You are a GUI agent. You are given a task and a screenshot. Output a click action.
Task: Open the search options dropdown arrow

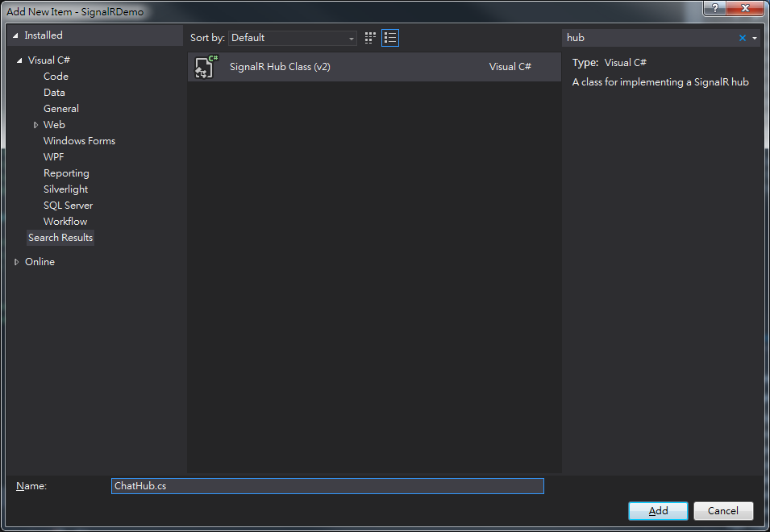755,38
